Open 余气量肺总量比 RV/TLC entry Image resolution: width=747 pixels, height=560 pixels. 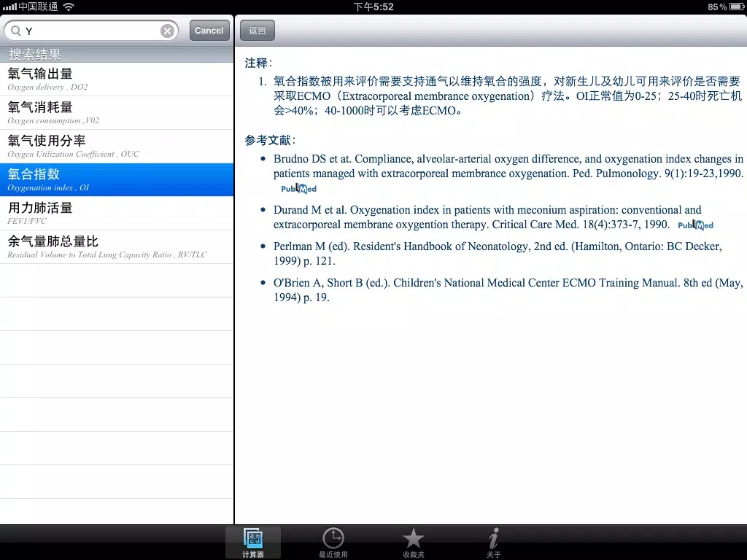click(x=117, y=247)
